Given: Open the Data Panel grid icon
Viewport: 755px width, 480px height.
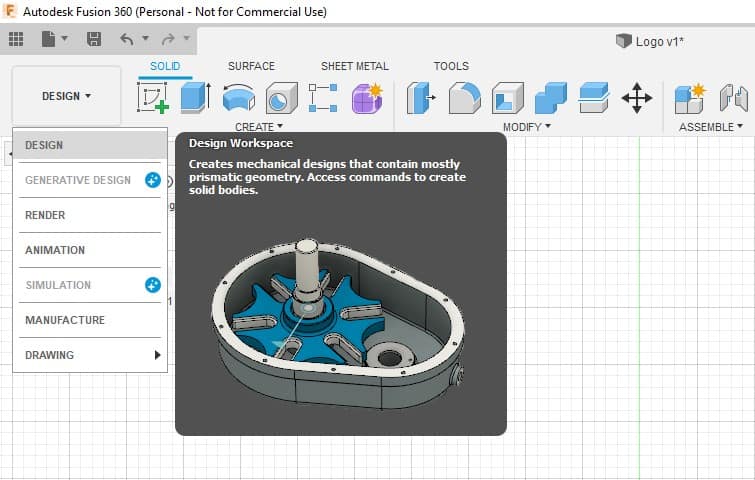Looking at the screenshot, I should tap(16, 39).
